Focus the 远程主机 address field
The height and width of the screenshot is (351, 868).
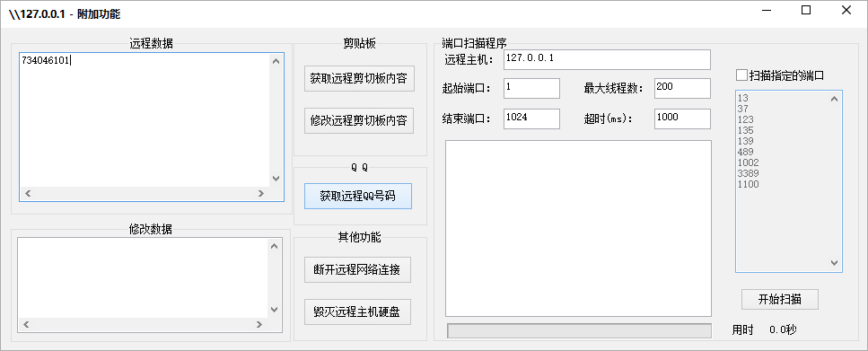coord(607,59)
